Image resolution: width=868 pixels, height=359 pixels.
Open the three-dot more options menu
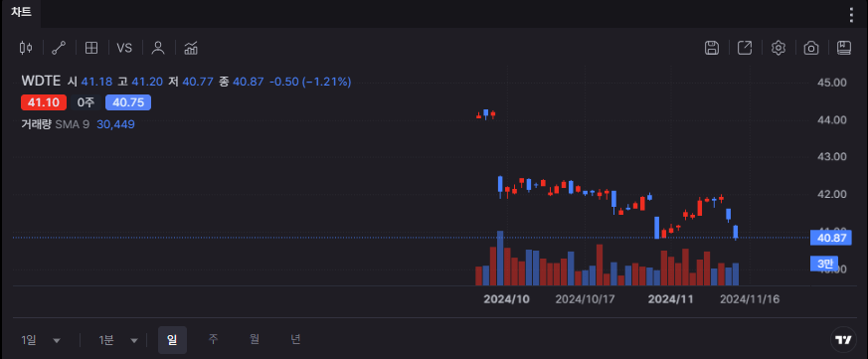(x=851, y=15)
